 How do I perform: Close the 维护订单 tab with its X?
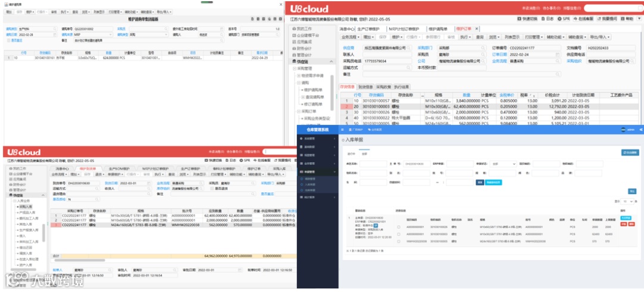(476, 29)
